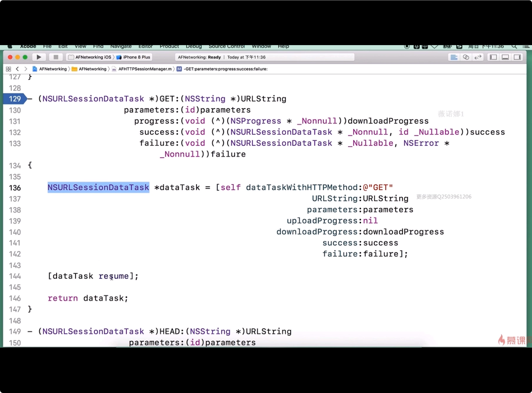Open the GET method jump bar breadcrumb
This screenshot has height=393, width=532.
point(222,69)
